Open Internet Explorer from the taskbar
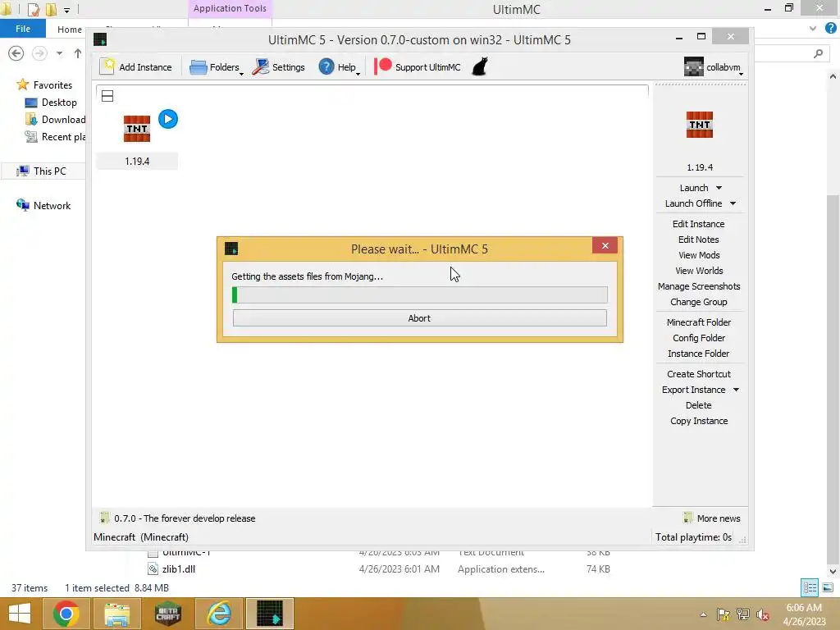 point(218,614)
